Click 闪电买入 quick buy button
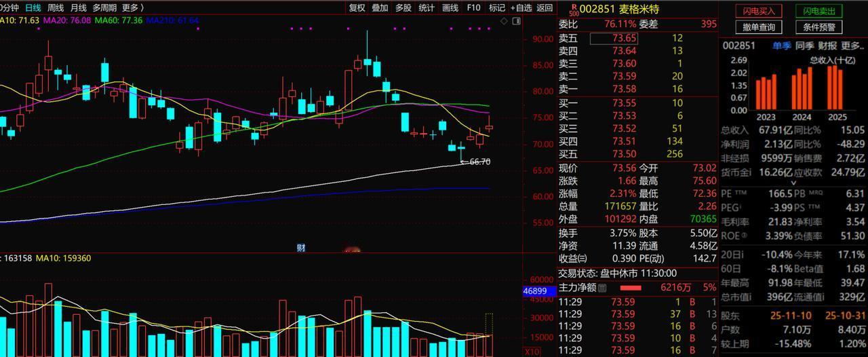Screen dimensions: 868x357 click(x=759, y=11)
